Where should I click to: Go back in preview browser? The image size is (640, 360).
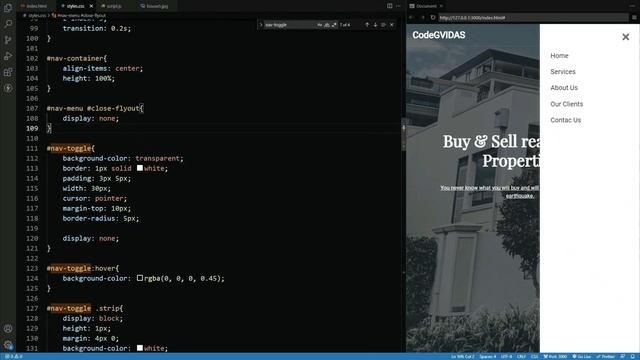tap(411, 18)
